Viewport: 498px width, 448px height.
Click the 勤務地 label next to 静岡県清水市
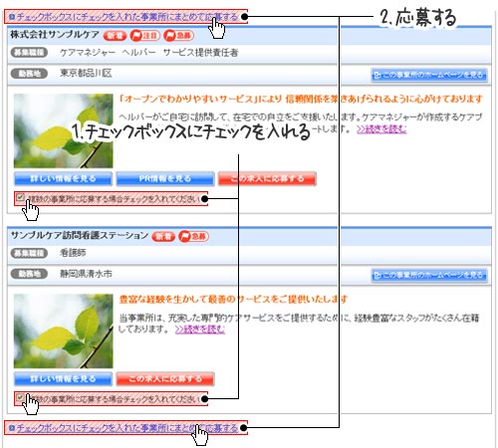pyautogui.click(x=29, y=274)
